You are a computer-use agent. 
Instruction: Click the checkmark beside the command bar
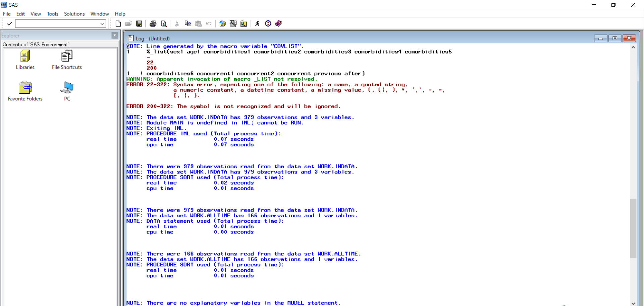[9, 24]
